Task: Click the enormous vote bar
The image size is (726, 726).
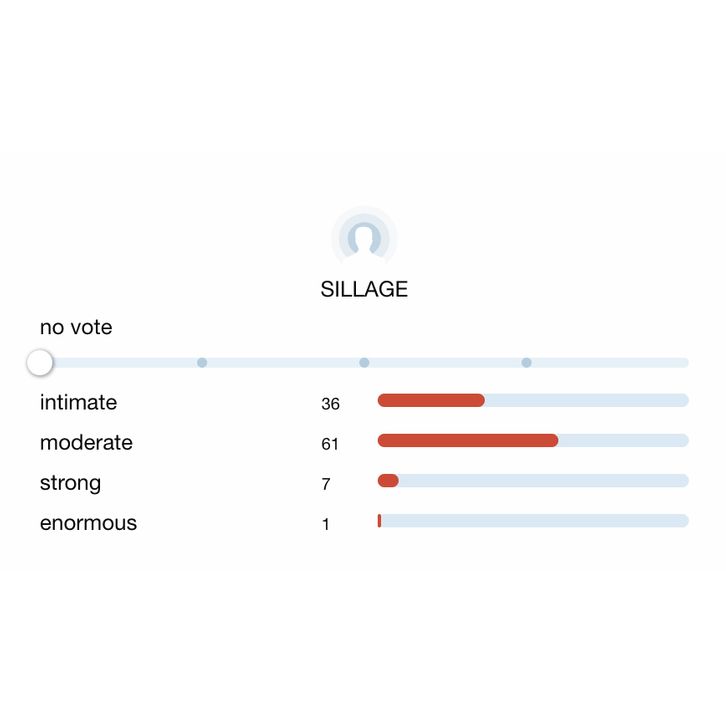Action: (380, 520)
